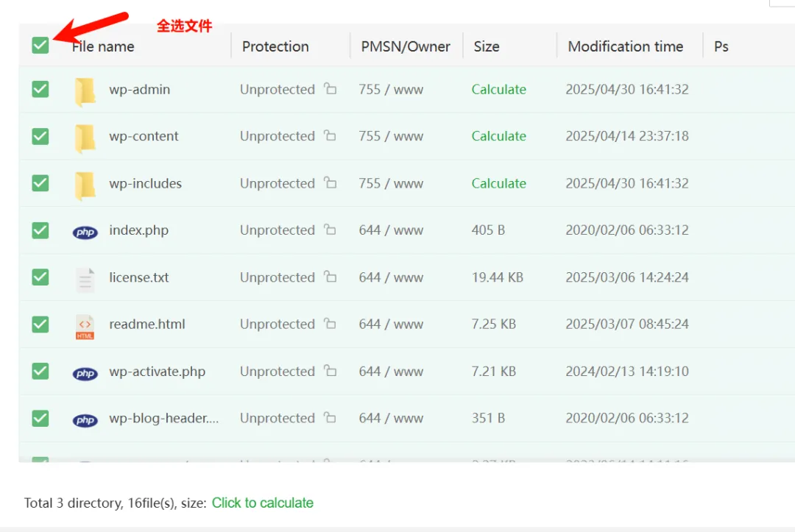The image size is (795, 532).
Task: Click the Unprotected status text for license.txt
Action: (278, 277)
